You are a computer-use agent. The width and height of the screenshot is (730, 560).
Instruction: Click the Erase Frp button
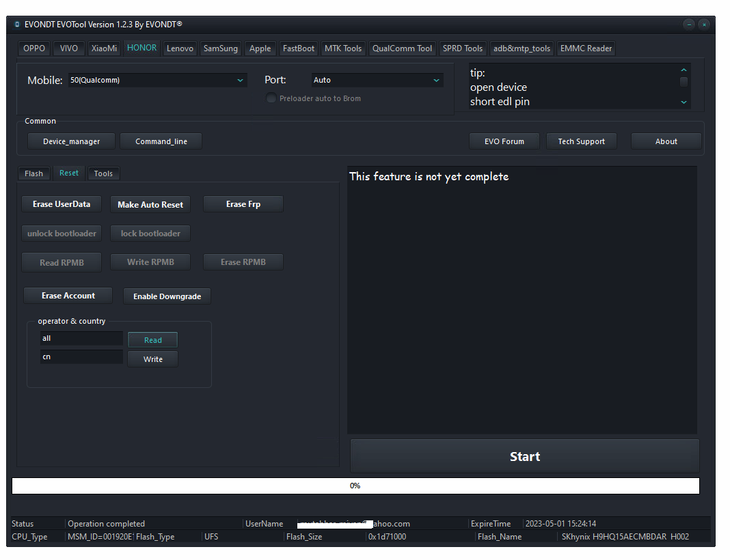[243, 204]
